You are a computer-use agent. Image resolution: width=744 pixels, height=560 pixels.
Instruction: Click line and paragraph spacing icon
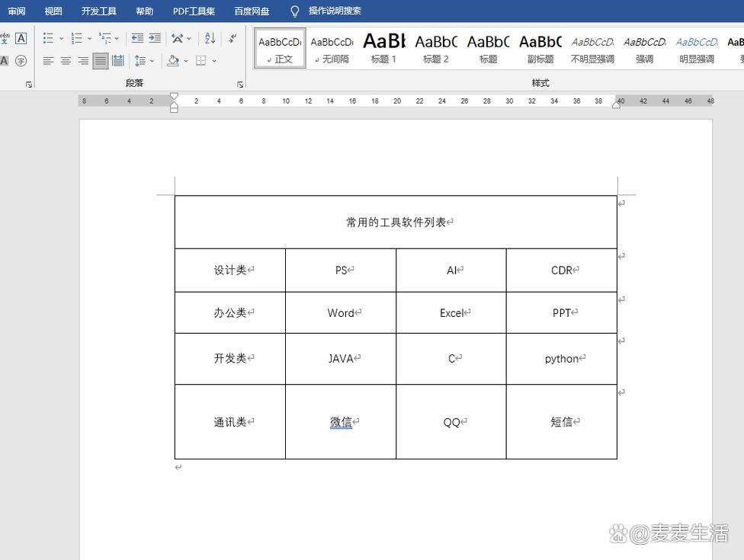pos(140,61)
